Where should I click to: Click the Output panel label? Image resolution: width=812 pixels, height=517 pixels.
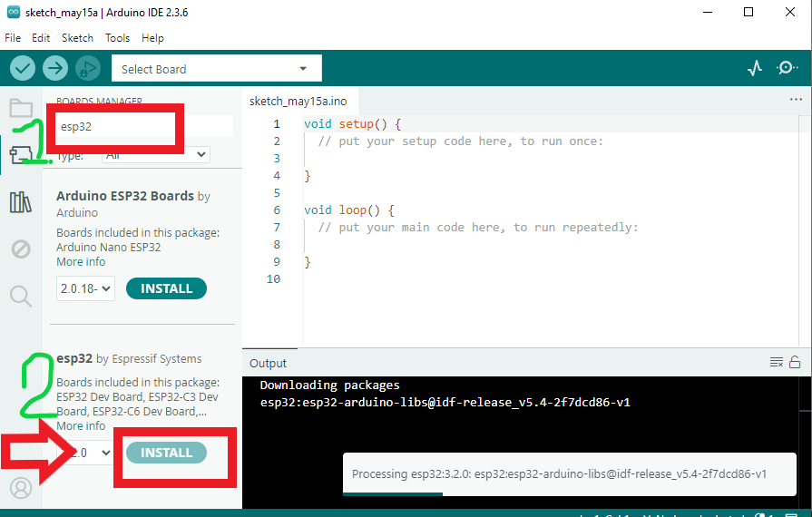coord(268,364)
